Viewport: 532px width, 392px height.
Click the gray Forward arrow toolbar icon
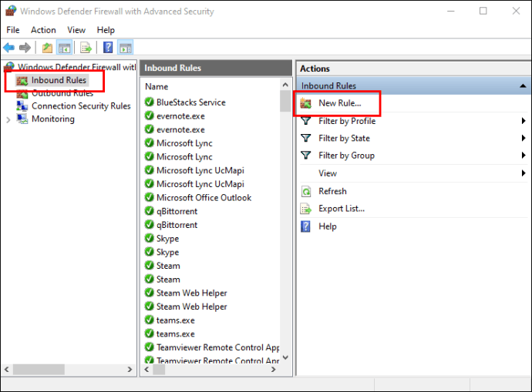(x=25, y=48)
